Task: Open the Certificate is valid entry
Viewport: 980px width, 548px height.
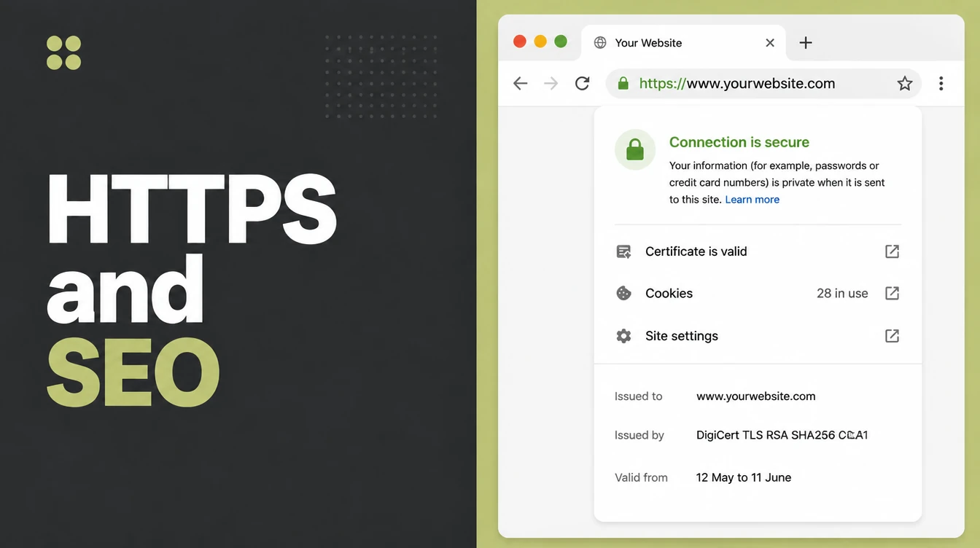Action: [758, 251]
